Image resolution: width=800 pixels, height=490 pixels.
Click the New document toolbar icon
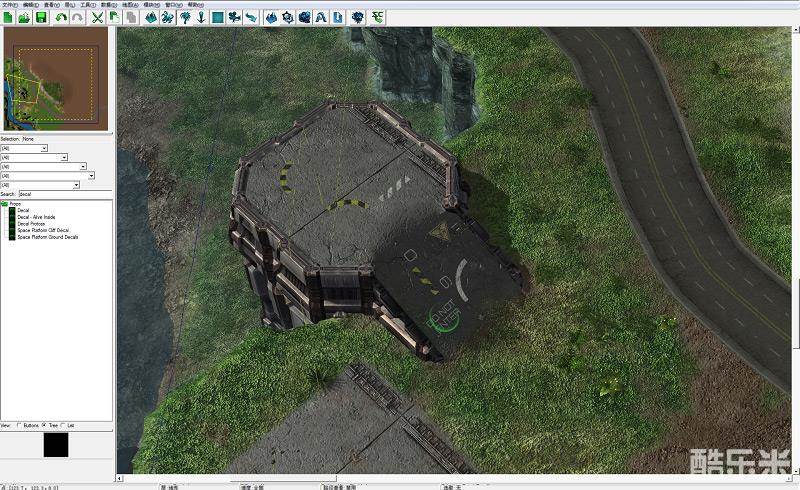8,17
